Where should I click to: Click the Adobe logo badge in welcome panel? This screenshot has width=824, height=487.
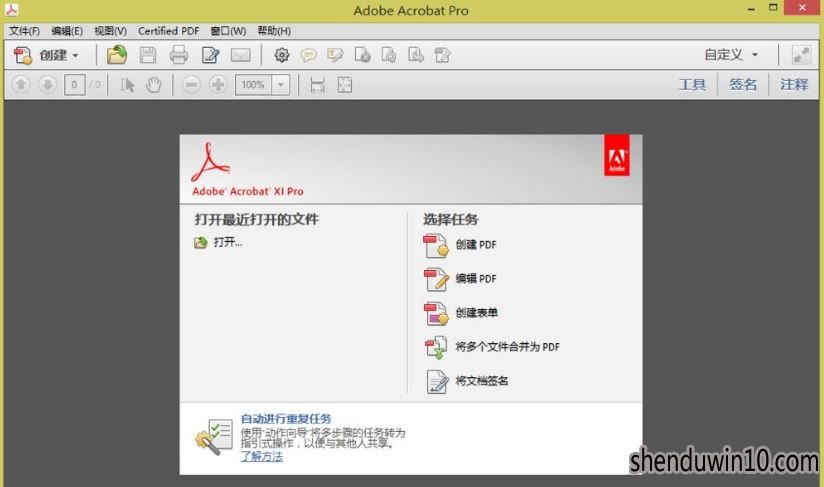point(616,156)
